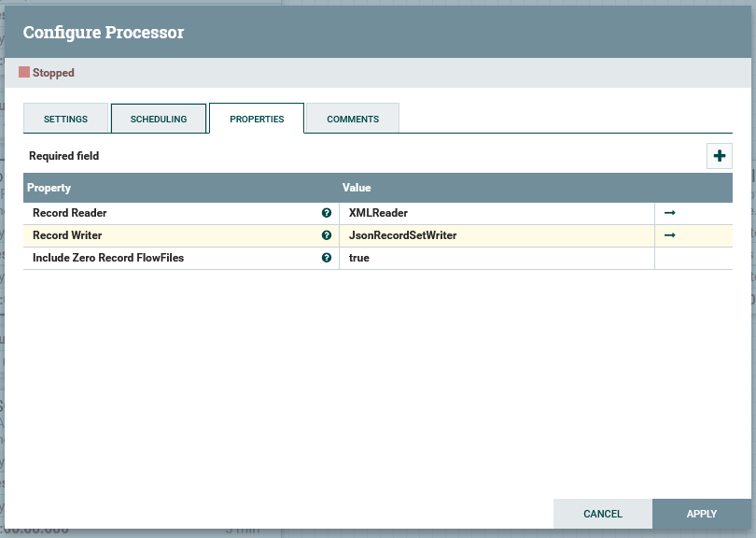Select the Record Reader property name
This screenshot has width=756, height=538.
(69, 213)
